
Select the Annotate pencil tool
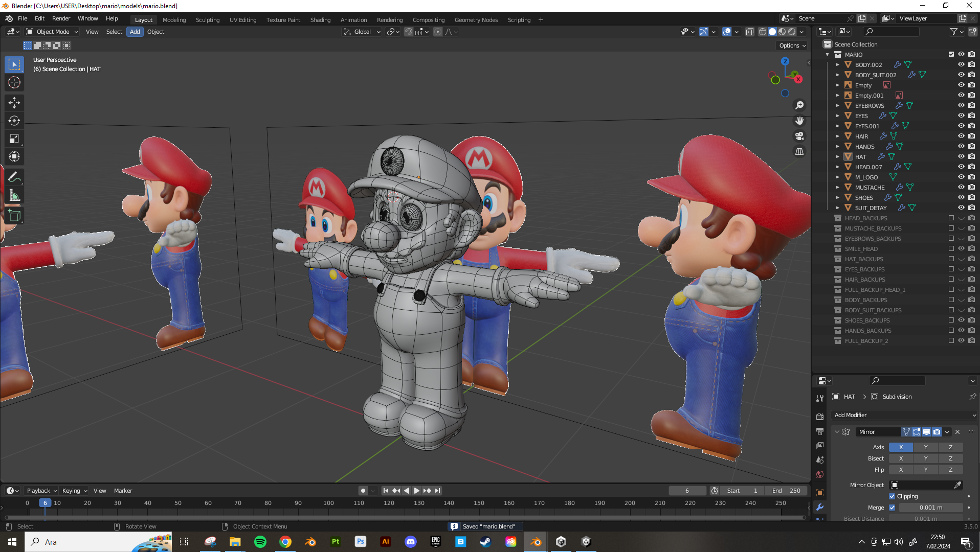14,177
